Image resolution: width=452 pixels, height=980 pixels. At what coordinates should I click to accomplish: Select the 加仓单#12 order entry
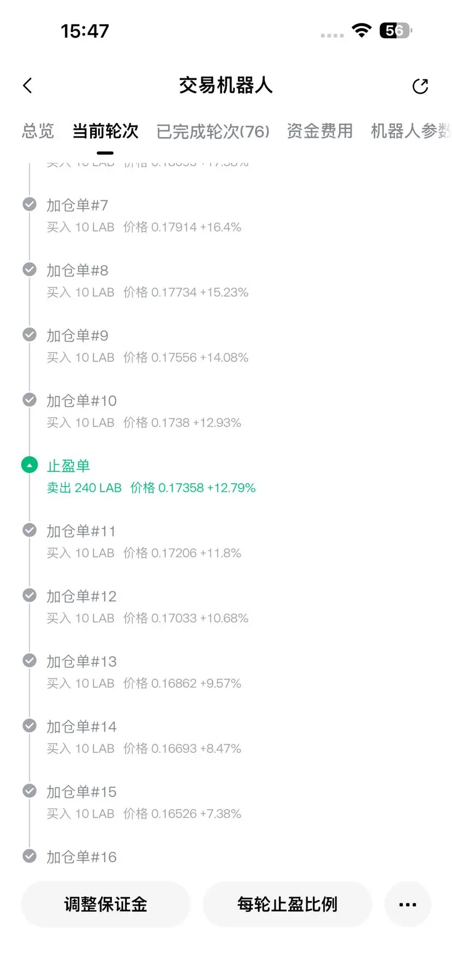click(x=147, y=607)
